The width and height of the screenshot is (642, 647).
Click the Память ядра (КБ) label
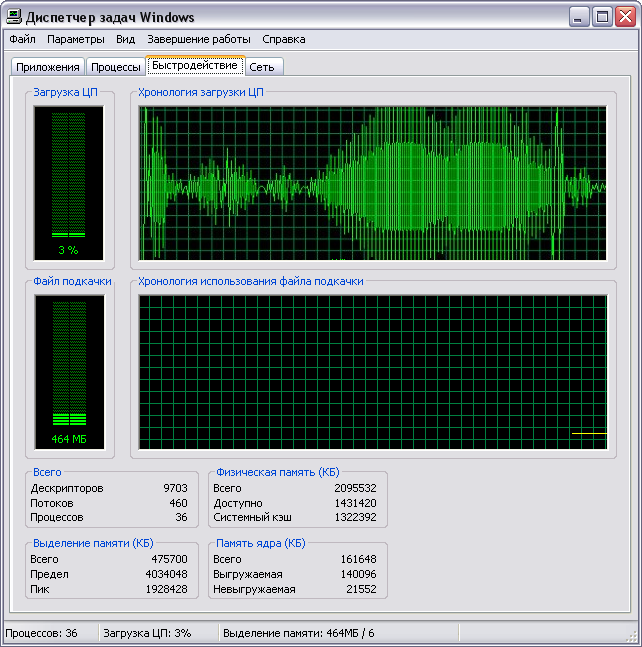point(261,543)
